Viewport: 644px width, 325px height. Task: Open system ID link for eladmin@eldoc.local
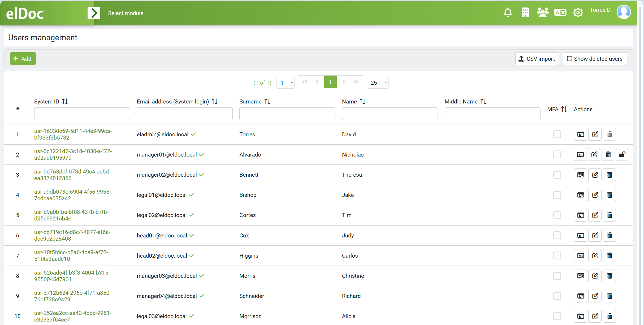(73, 134)
